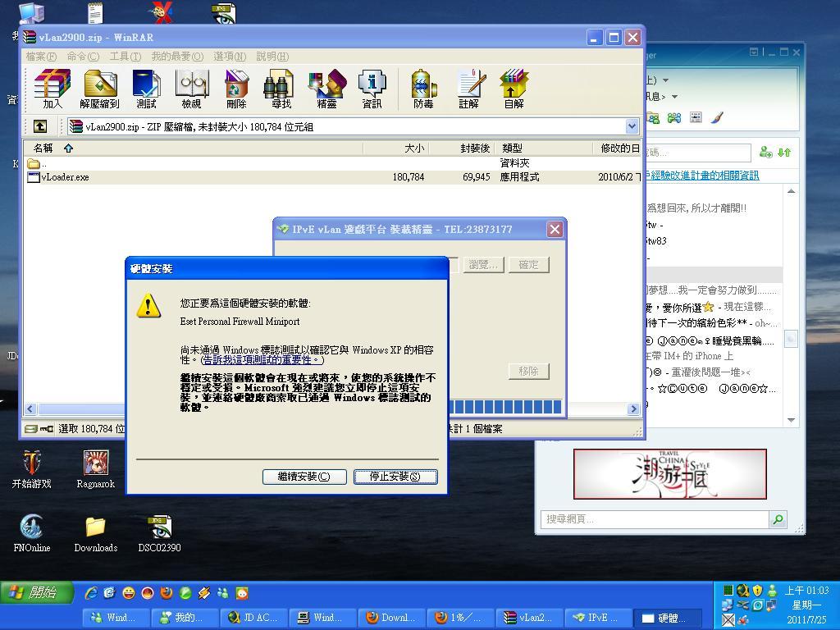840x630 pixels.
Task: Expand the Messenger status dropdown arrow
Action: pos(665,80)
